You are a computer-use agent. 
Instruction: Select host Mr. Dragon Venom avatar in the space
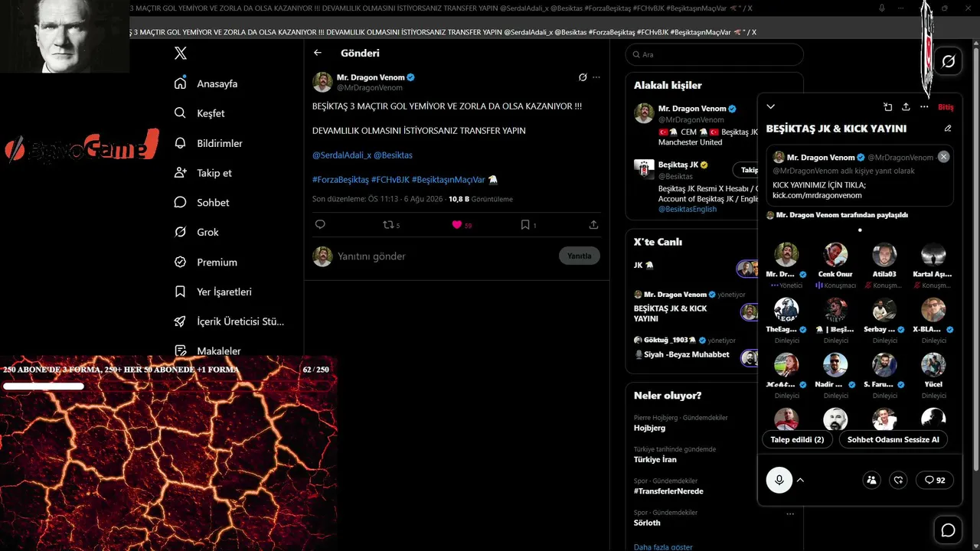[786, 255]
